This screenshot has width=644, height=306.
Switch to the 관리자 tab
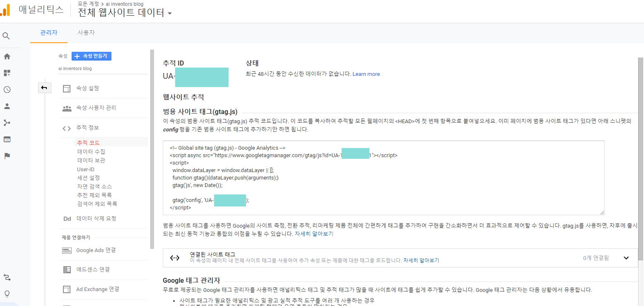point(49,33)
